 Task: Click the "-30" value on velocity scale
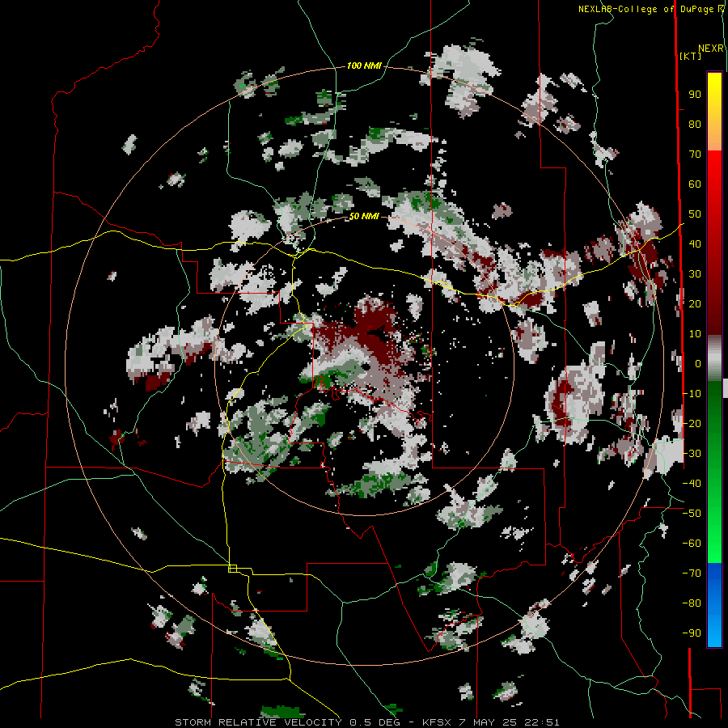tap(692, 454)
